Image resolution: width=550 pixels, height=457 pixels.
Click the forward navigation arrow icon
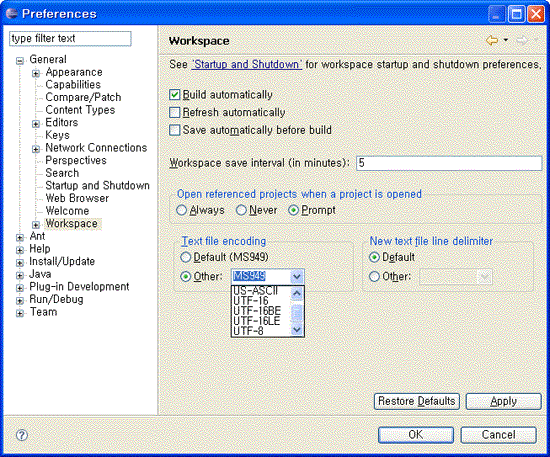(x=522, y=40)
